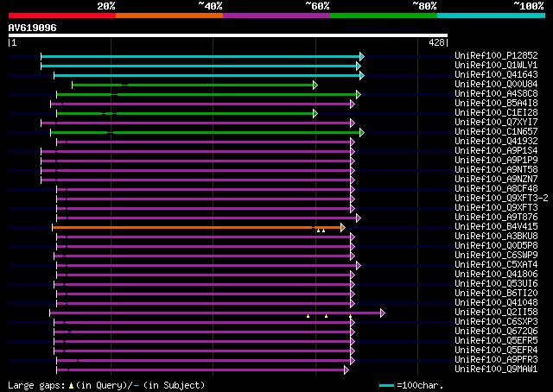Open hit UniRef100_Q41643
Screen dimensions: 553x392
(x=496, y=74)
